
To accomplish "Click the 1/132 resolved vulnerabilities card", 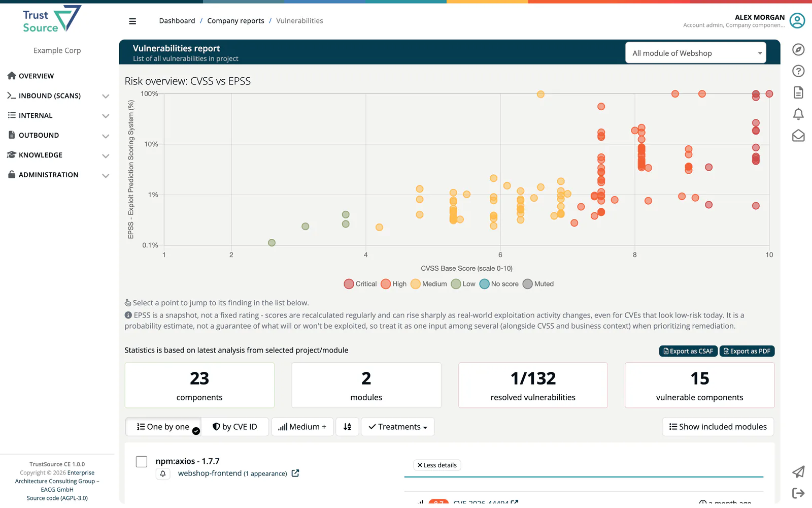I will [x=533, y=385].
